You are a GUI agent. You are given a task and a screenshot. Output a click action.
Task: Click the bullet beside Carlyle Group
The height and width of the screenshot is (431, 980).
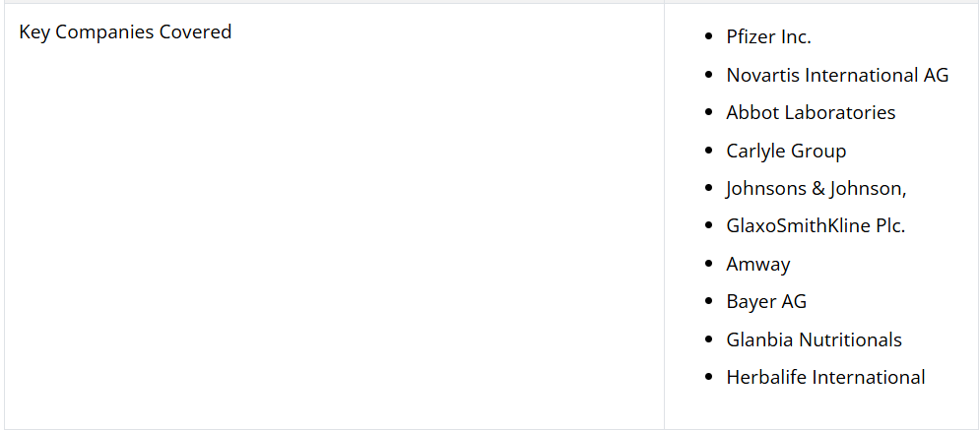(708, 151)
